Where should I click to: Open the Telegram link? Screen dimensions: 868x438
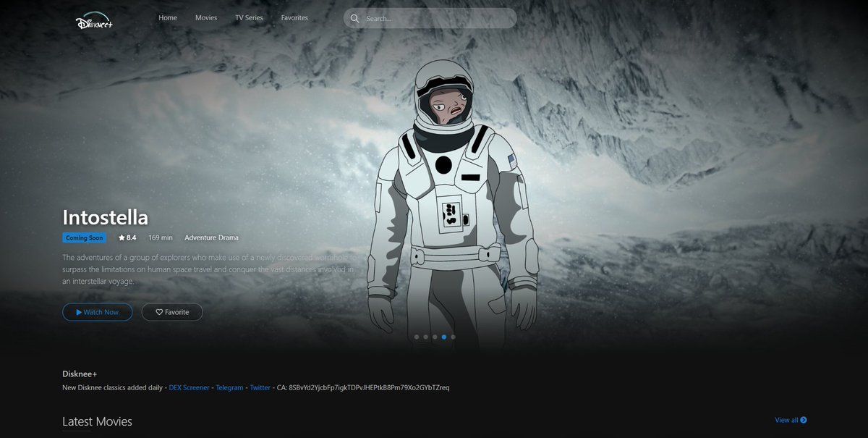[x=230, y=388]
